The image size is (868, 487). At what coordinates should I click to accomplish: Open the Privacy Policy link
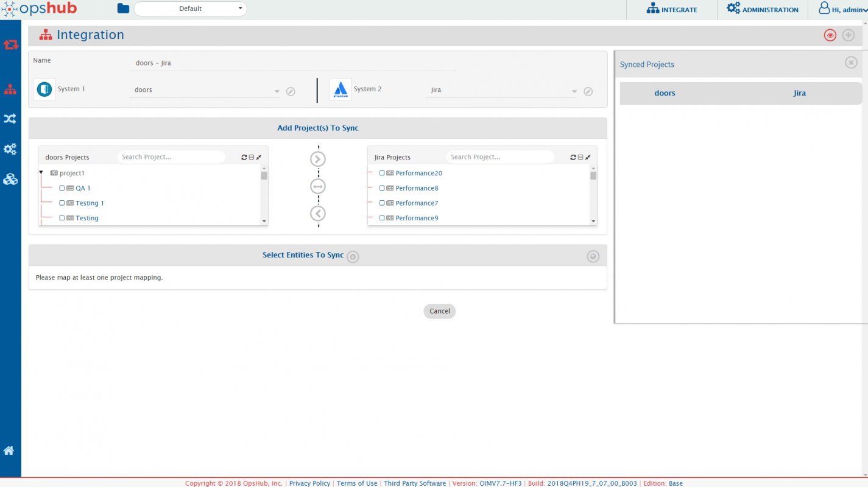(309, 483)
